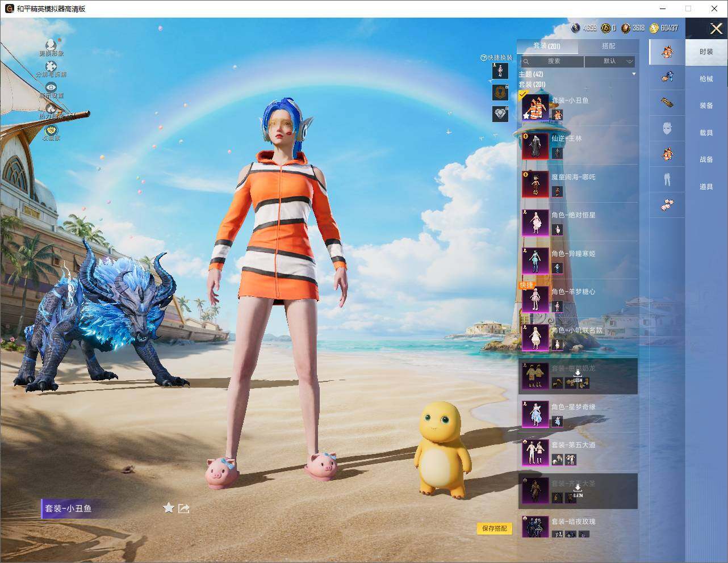The image size is (728, 563).
Task: Click the 搜索 outfit search field
Action: point(552,61)
